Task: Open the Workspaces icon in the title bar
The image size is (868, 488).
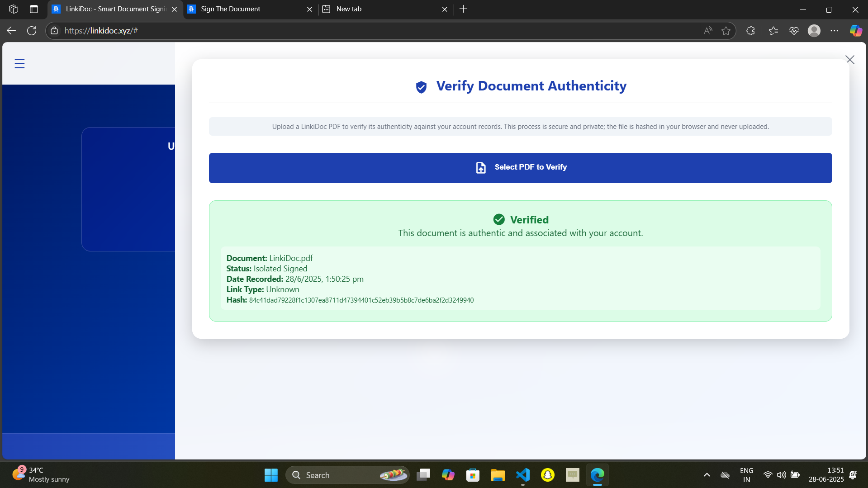Action: (14, 9)
